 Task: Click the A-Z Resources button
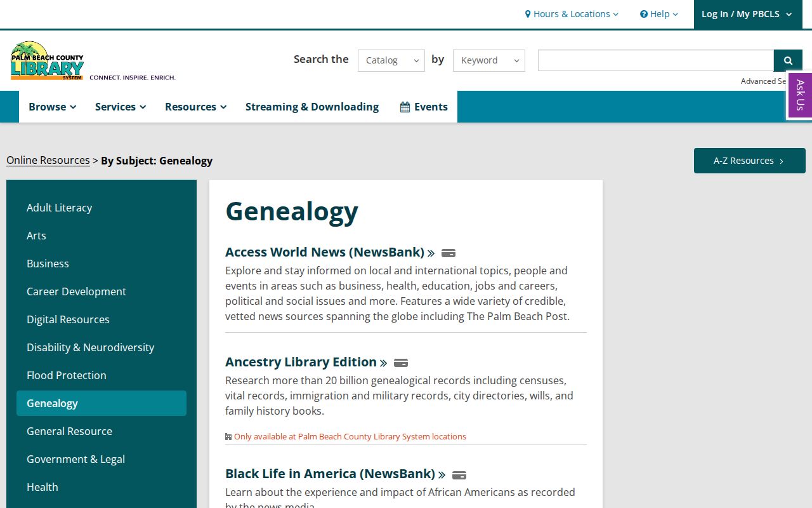(750, 161)
